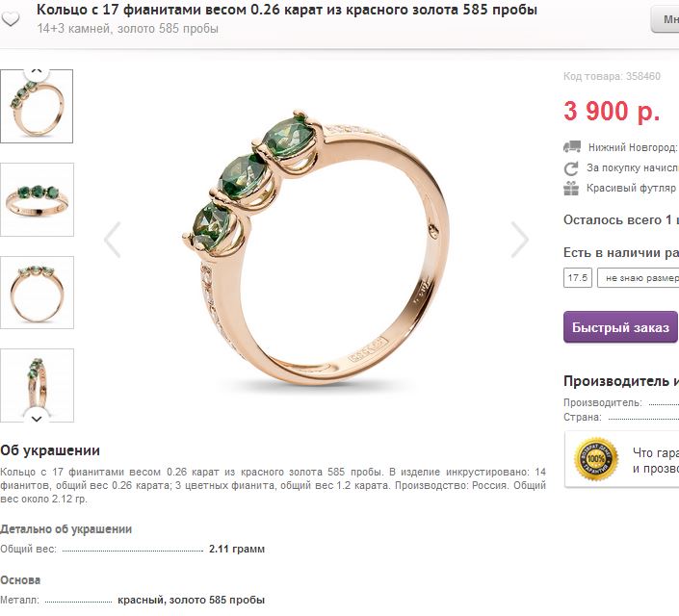Add ring to favorites with heart icon

(11, 19)
